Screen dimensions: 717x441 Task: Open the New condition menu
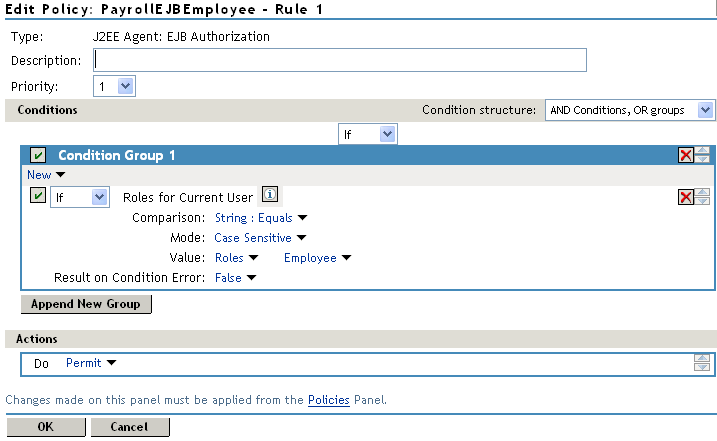pyautogui.click(x=45, y=175)
